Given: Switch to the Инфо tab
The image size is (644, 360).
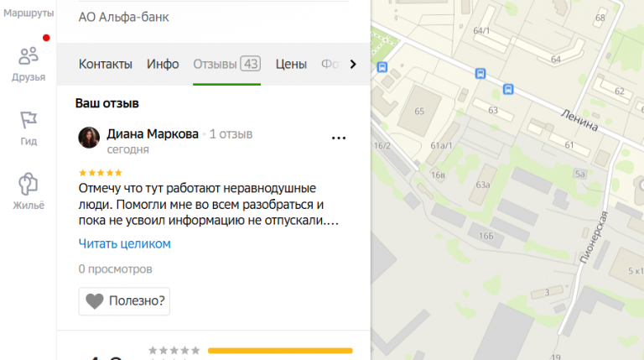Looking at the screenshot, I should tap(163, 64).
